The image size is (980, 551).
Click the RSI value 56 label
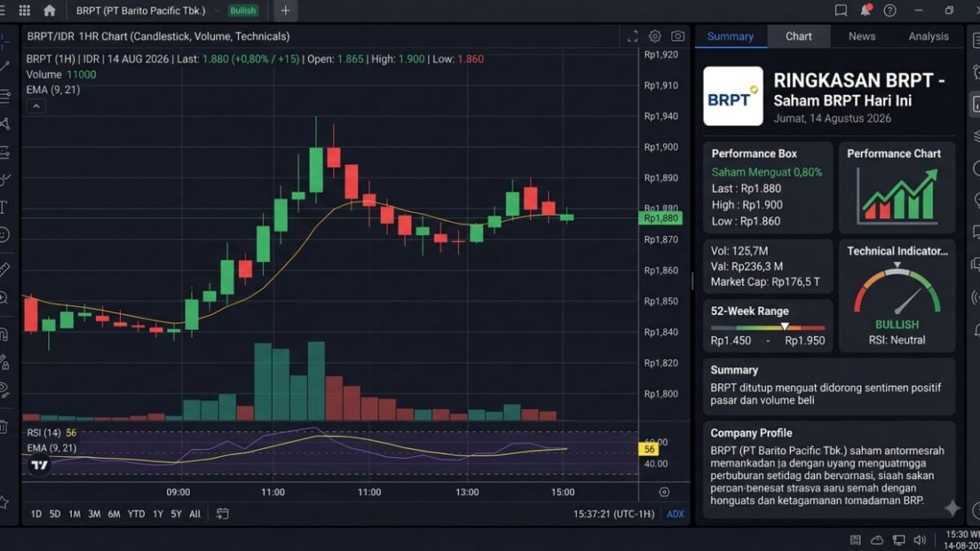650,449
